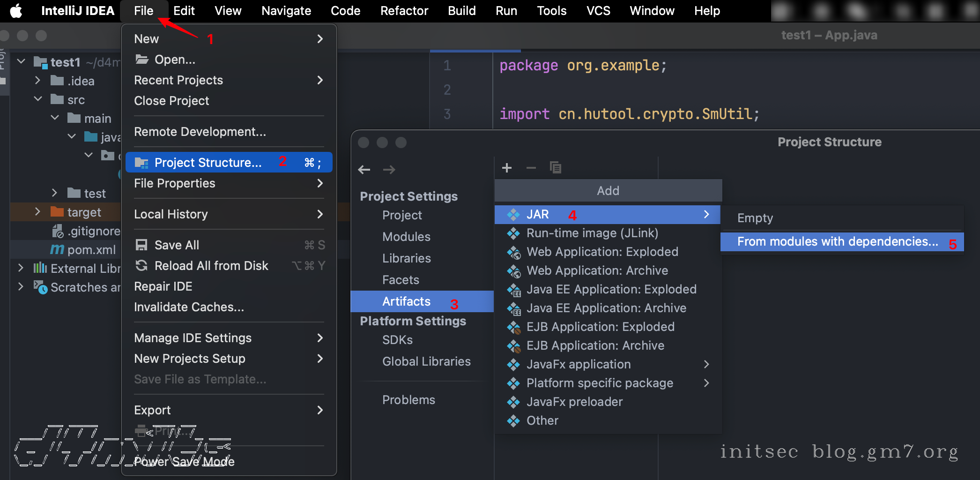Expand the External Libraries node
The height and width of the screenshot is (480, 980).
click(21, 268)
